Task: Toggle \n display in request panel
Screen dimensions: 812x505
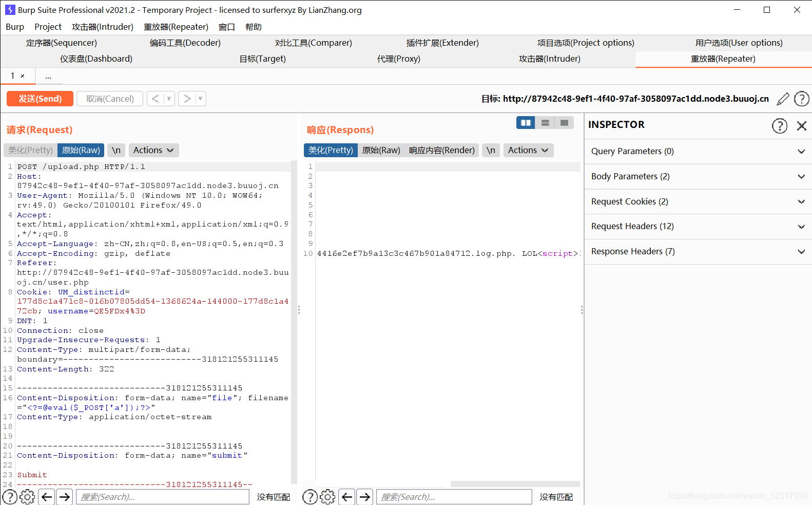Action: pyautogui.click(x=117, y=150)
